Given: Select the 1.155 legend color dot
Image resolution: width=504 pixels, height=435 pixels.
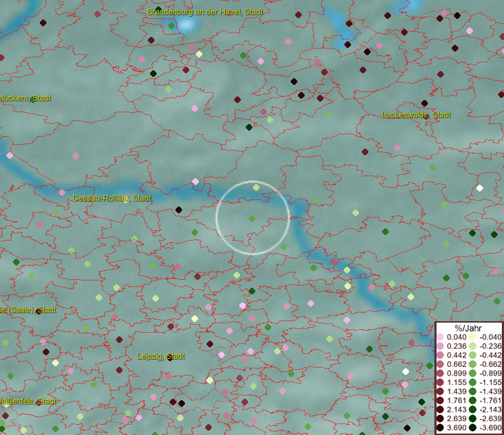Looking at the screenshot, I should coord(440,382).
